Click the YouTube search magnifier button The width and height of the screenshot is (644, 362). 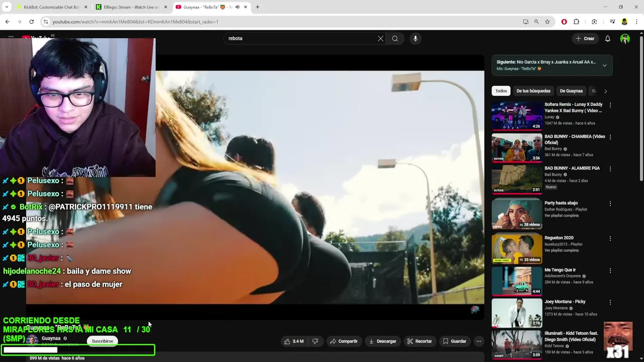395,38
